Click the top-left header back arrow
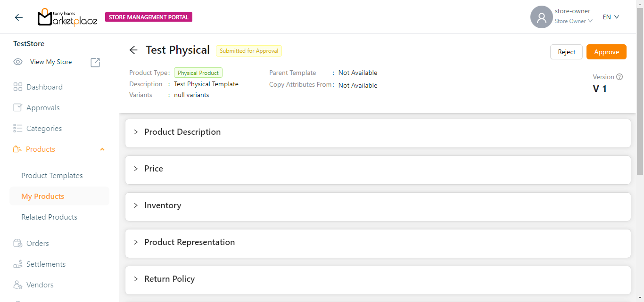 click(x=19, y=17)
